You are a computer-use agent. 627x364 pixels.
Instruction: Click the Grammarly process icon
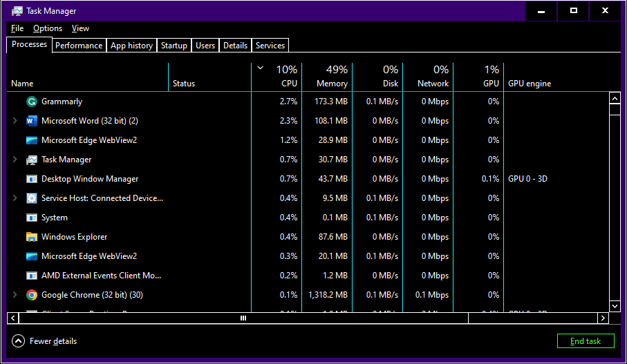pyautogui.click(x=32, y=102)
